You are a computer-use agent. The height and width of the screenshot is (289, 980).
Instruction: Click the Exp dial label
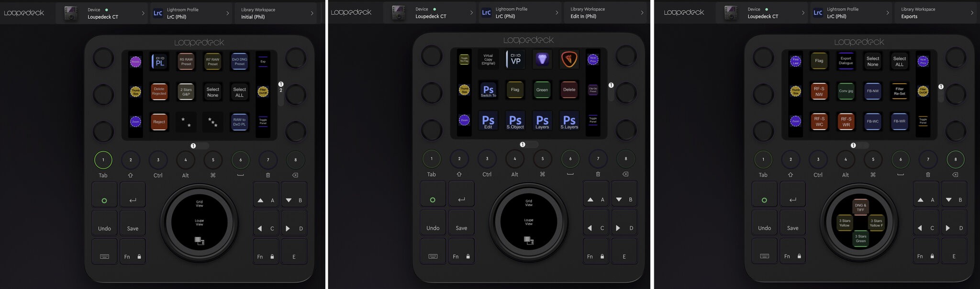(x=263, y=61)
